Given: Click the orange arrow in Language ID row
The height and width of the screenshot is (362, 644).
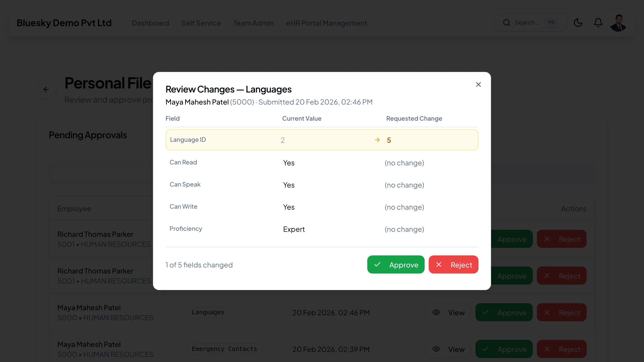Looking at the screenshot, I should tap(377, 140).
